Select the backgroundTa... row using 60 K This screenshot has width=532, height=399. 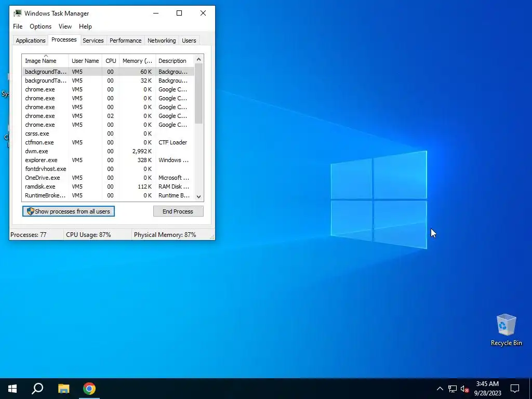(x=108, y=72)
